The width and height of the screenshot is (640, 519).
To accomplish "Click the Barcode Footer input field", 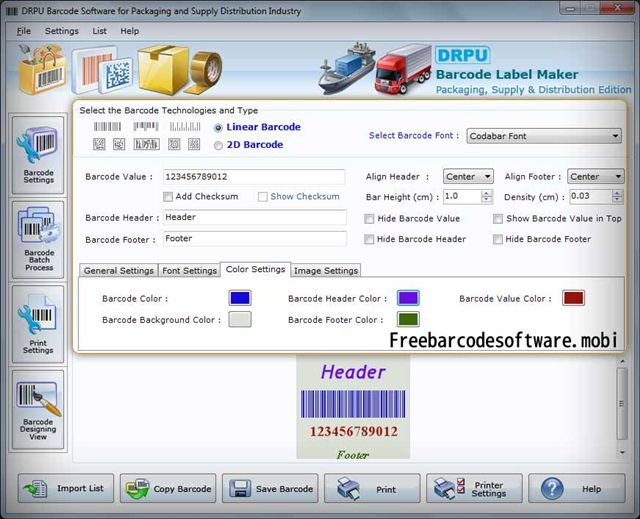I will pyautogui.click(x=255, y=239).
